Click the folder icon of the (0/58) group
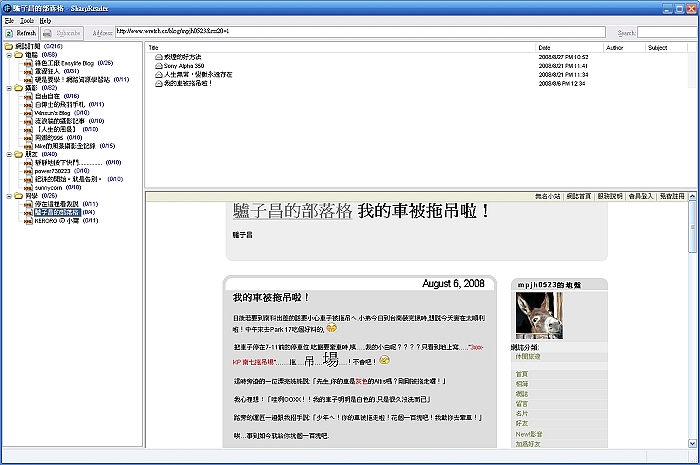This screenshot has width=700, height=465. click(x=18, y=54)
